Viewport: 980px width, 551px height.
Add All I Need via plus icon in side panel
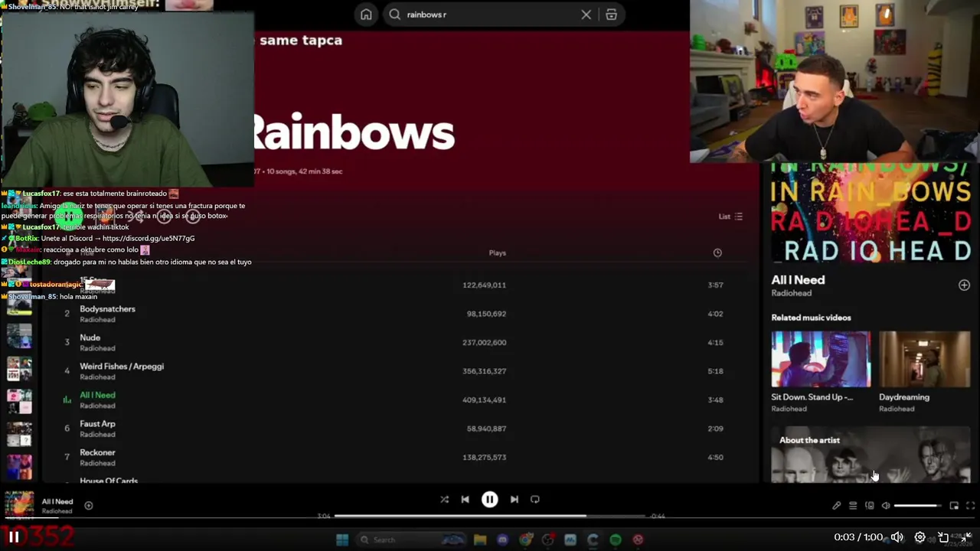tap(964, 285)
